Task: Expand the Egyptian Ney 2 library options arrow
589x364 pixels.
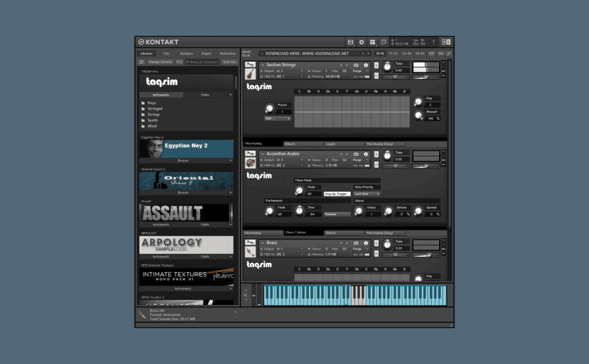Action: click(231, 161)
